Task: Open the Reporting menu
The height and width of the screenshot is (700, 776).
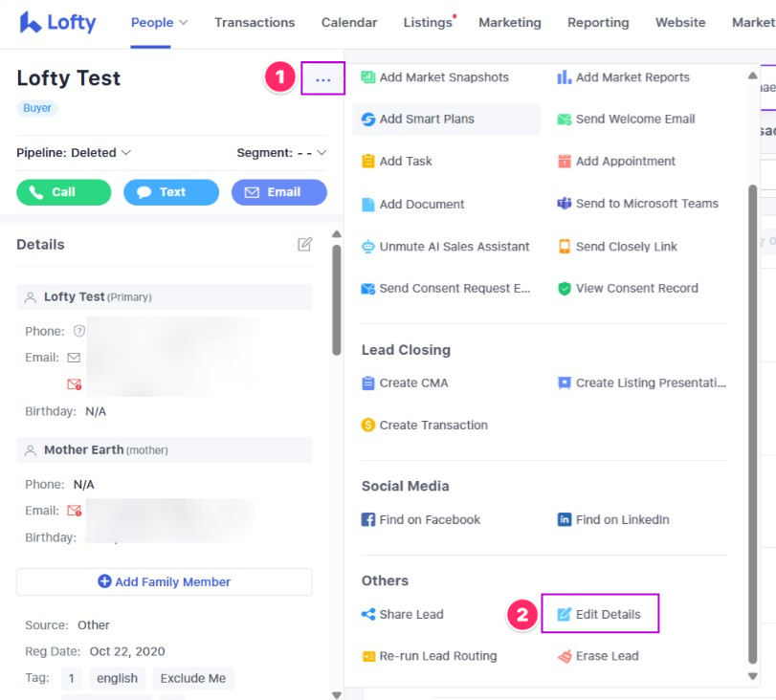Action: [x=598, y=22]
